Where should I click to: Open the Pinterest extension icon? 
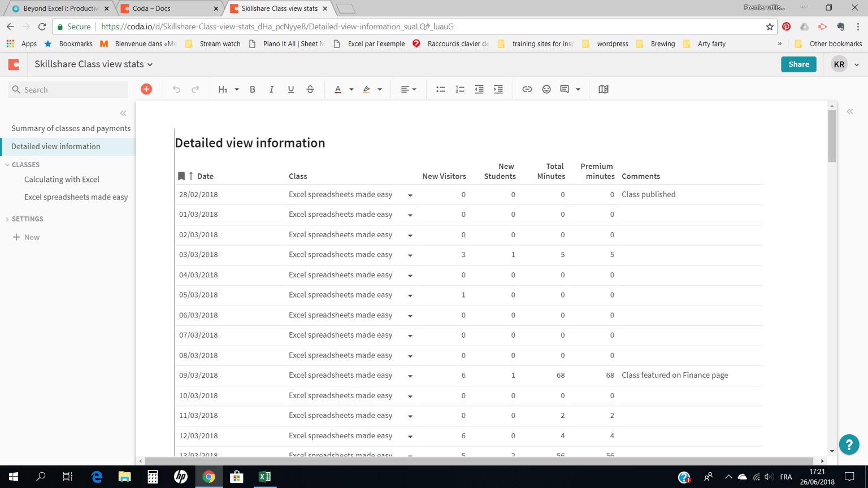(x=787, y=27)
